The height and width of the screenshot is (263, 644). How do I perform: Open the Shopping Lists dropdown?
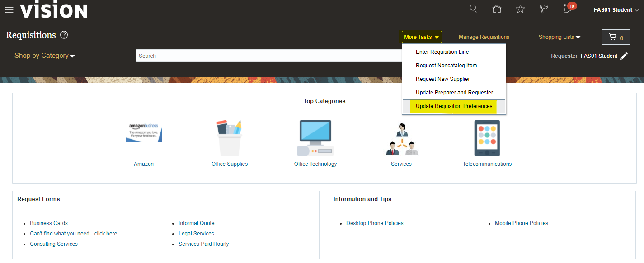[x=559, y=37]
